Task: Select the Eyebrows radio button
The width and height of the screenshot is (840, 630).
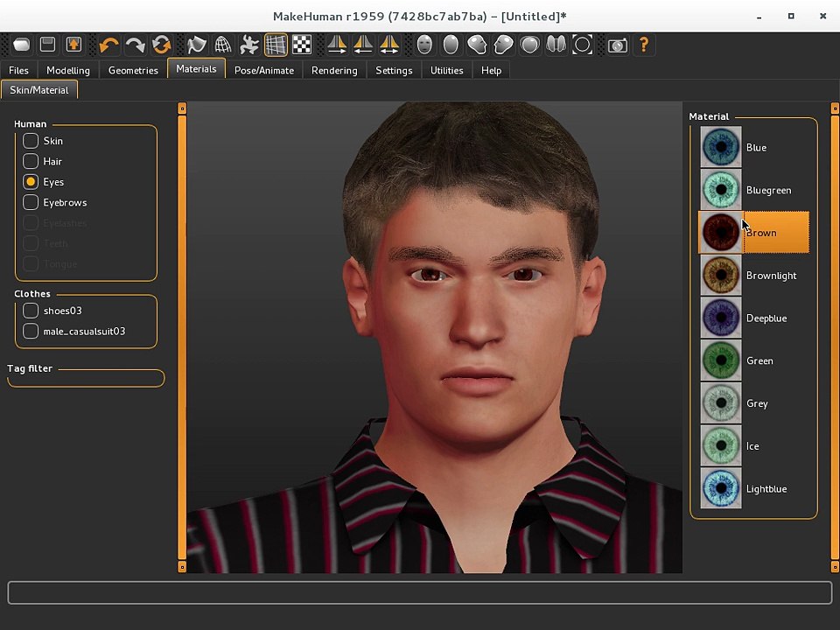Action: [31, 202]
